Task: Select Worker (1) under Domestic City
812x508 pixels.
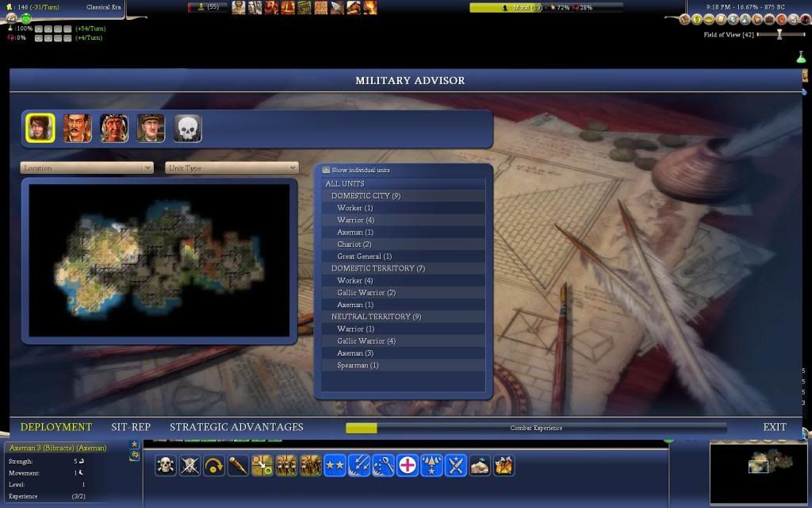Action: click(404, 208)
